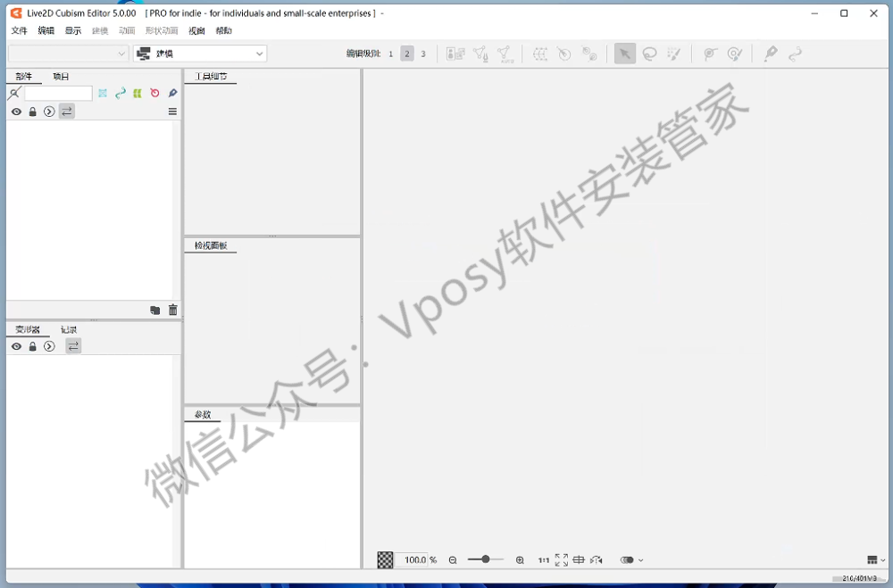Image resolution: width=893 pixels, height=588 pixels.
Task: Click the 工具细节 panel tab
Action: tap(211, 76)
